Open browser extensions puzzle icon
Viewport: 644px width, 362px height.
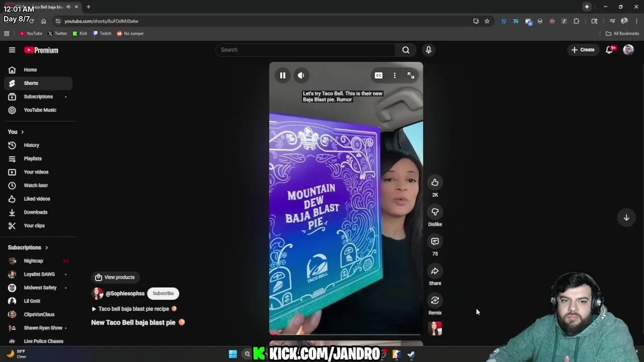(577, 21)
